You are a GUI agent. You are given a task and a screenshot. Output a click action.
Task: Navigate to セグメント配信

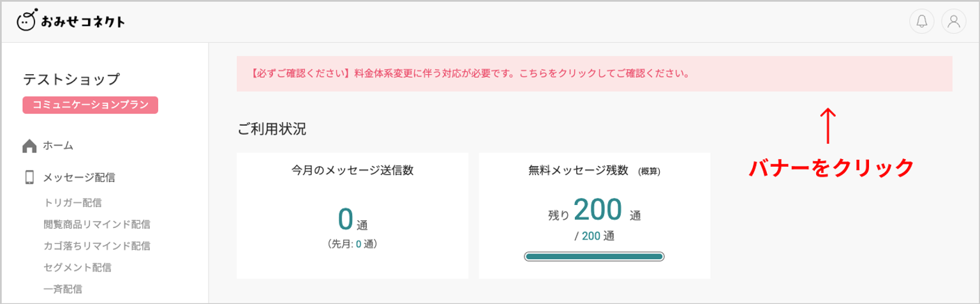[78, 267]
